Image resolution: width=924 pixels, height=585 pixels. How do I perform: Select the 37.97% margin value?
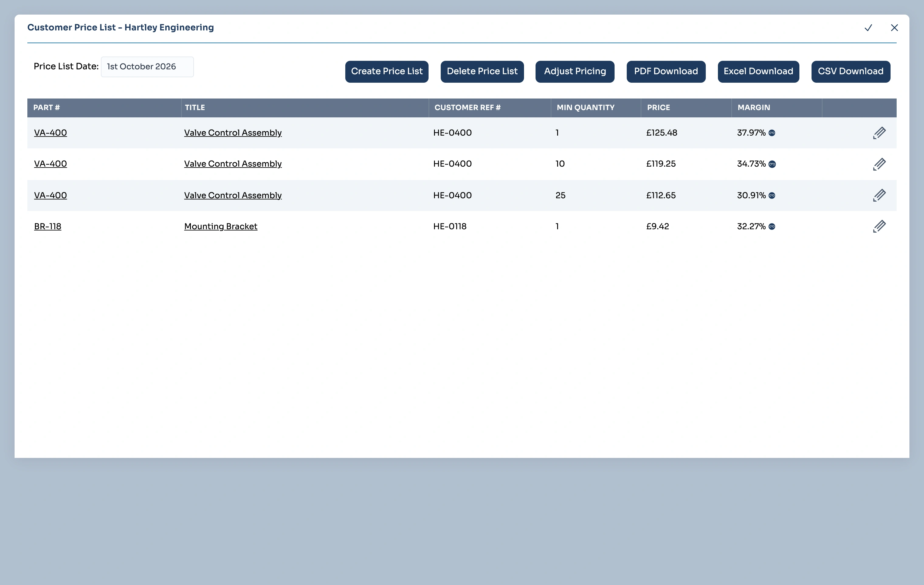tap(751, 133)
